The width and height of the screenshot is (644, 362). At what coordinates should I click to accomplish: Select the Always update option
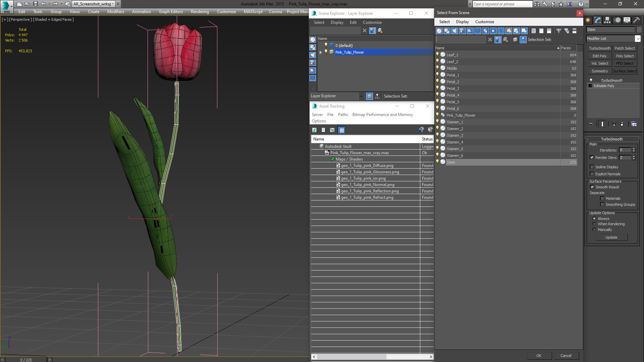coord(594,219)
